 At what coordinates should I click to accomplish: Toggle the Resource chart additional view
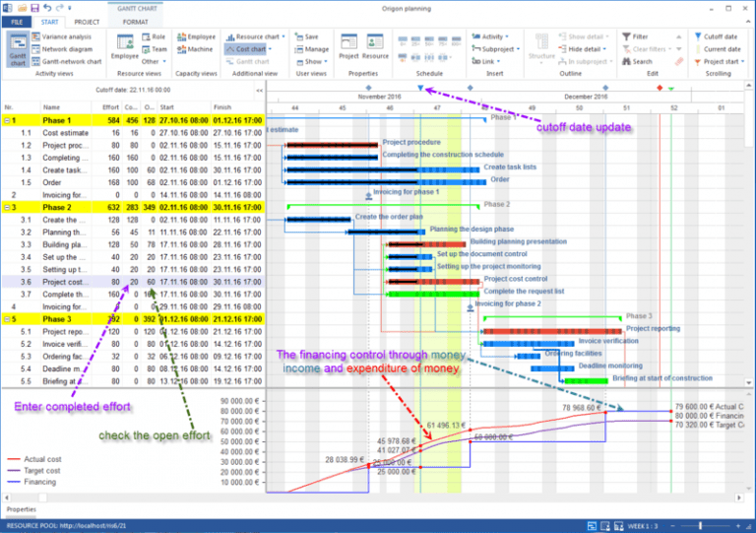pos(255,36)
